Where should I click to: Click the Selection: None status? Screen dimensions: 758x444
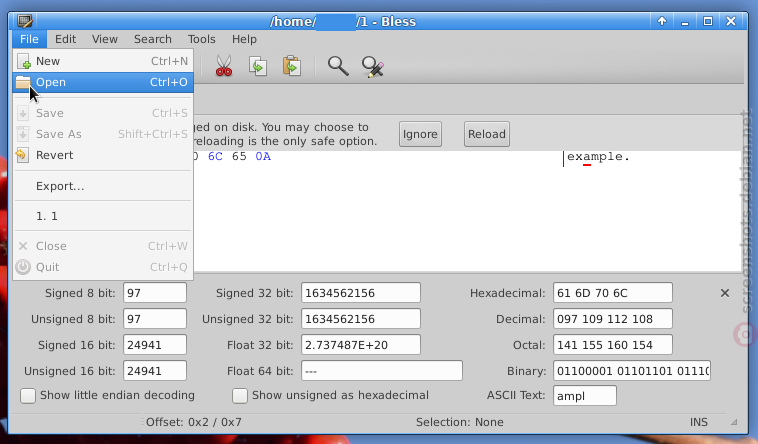pyautogui.click(x=460, y=422)
